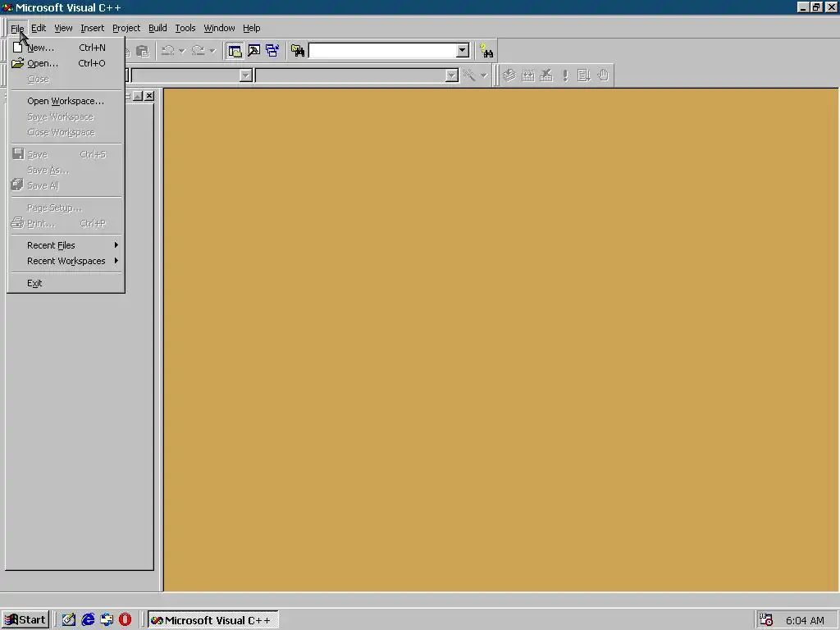Click the help Search binoculars icon
The height and width of the screenshot is (630, 840).
click(486, 51)
